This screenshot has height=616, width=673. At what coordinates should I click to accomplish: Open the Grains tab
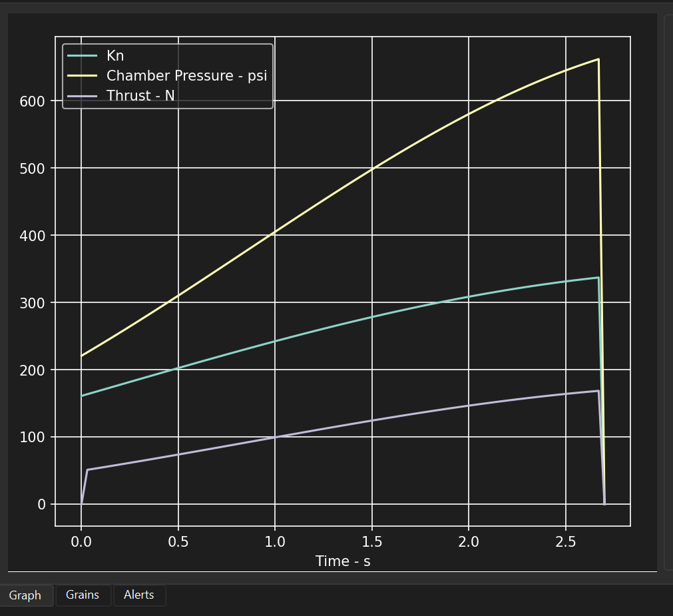(x=83, y=595)
